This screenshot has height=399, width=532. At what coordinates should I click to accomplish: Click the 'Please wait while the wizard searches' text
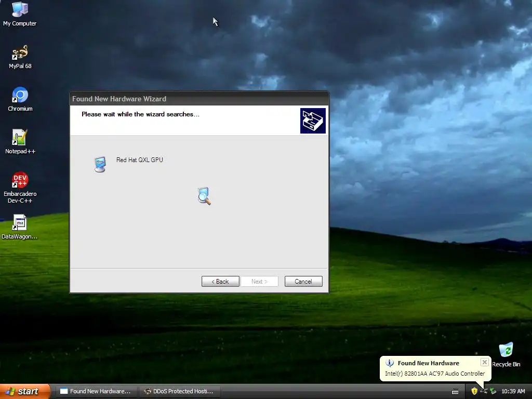click(x=140, y=114)
